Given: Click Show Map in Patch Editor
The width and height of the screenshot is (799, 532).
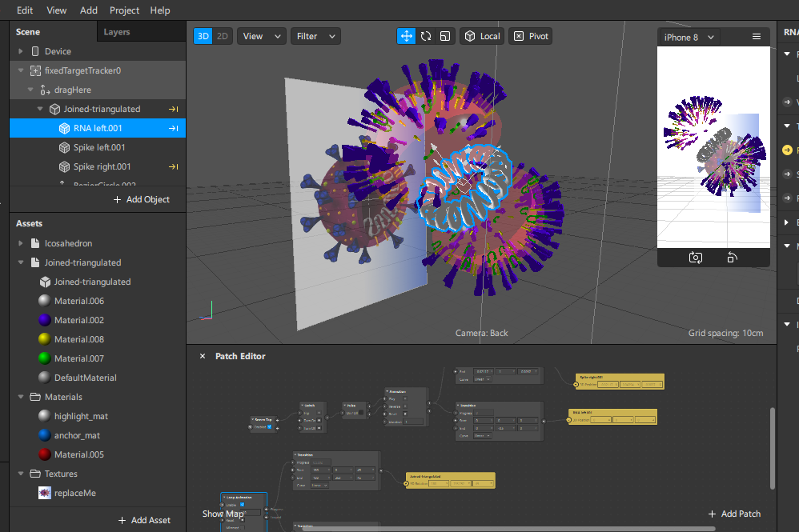Looking at the screenshot, I should [223, 514].
